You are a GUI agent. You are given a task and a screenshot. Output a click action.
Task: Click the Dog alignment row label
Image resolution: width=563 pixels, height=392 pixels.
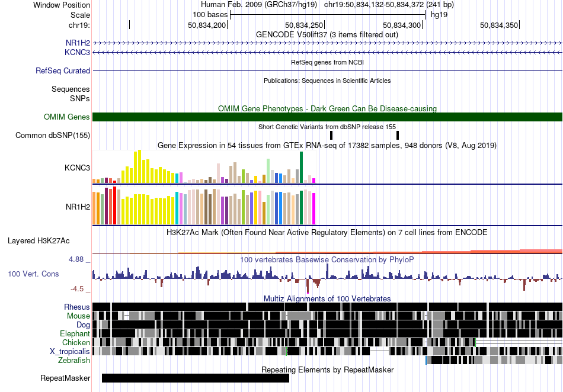coord(84,325)
